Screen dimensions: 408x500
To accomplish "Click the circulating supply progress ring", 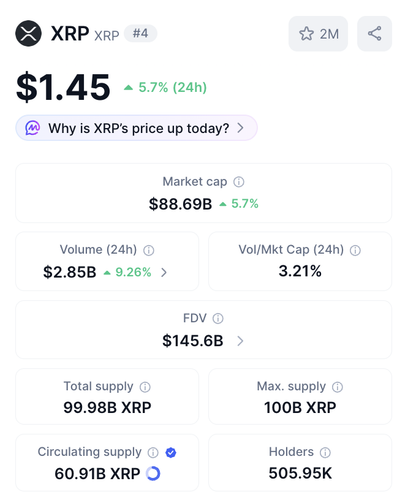I will point(153,473).
